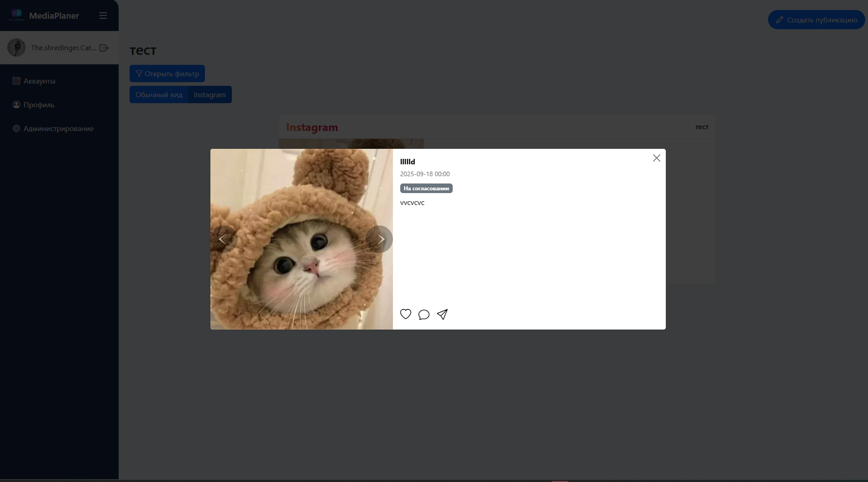Log out of The.shredinger.Cat account

104,47
